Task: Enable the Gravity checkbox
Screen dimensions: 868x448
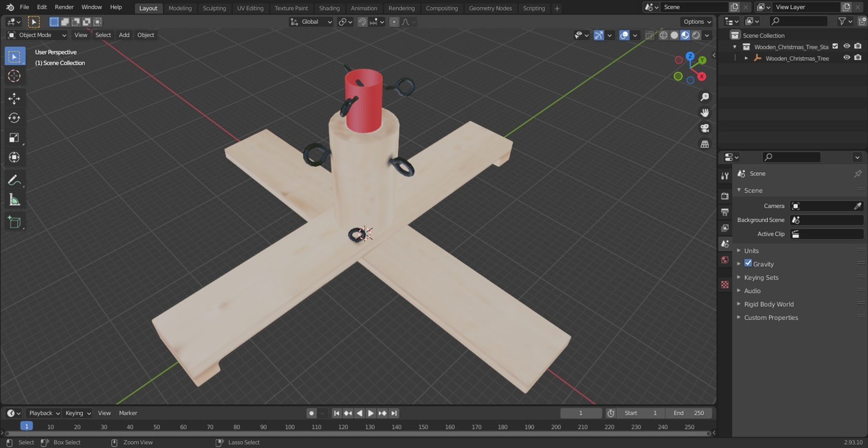Action: (x=748, y=263)
